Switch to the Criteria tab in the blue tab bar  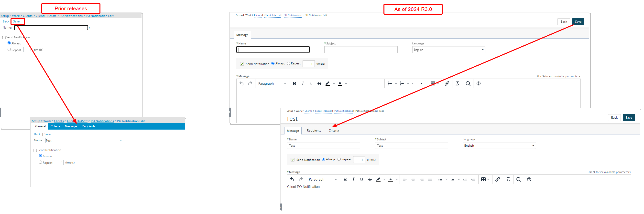point(55,126)
